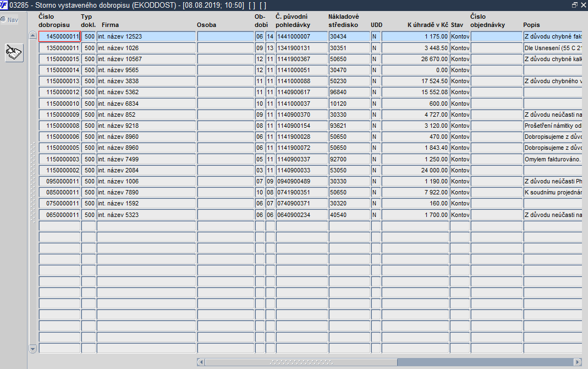Select credit note number 1150000010

(59, 104)
